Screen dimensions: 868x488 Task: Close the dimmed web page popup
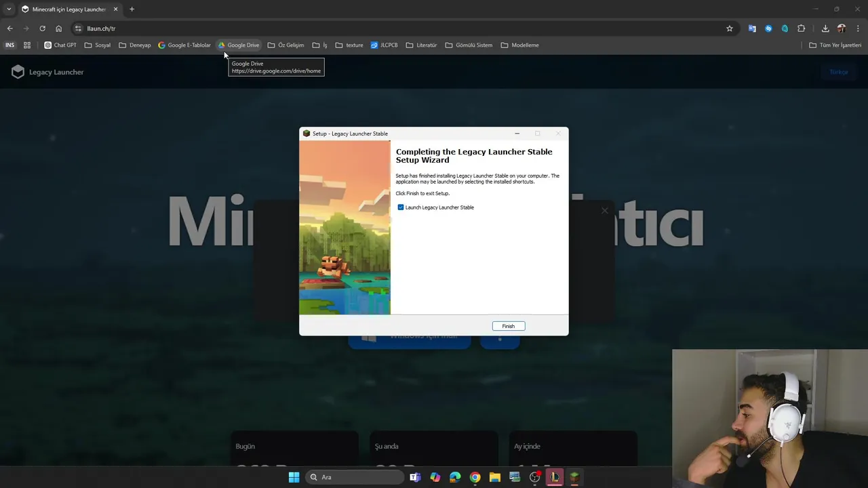pyautogui.click(x=605, y=211)
